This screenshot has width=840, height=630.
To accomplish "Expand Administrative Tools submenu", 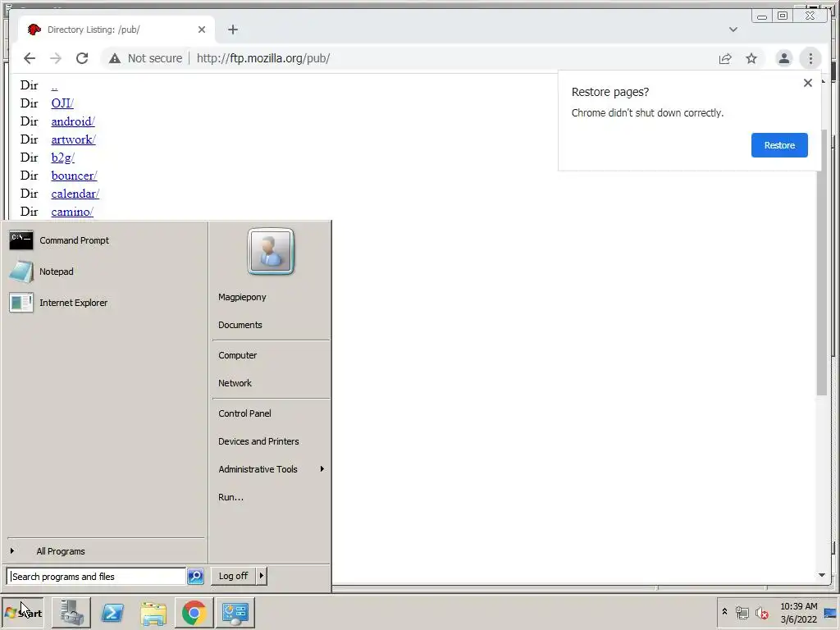I will click(271, 469).
